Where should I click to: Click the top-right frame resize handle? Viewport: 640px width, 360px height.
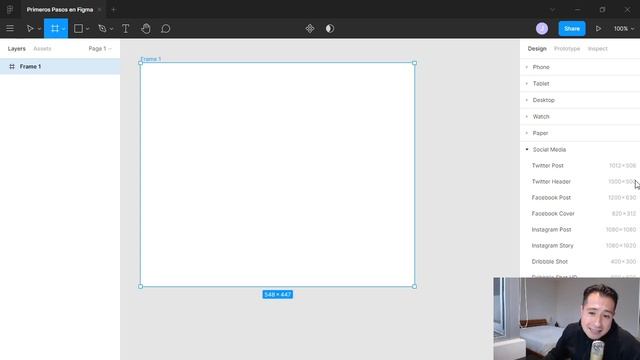pyautogui.click(x=414, y=63)
